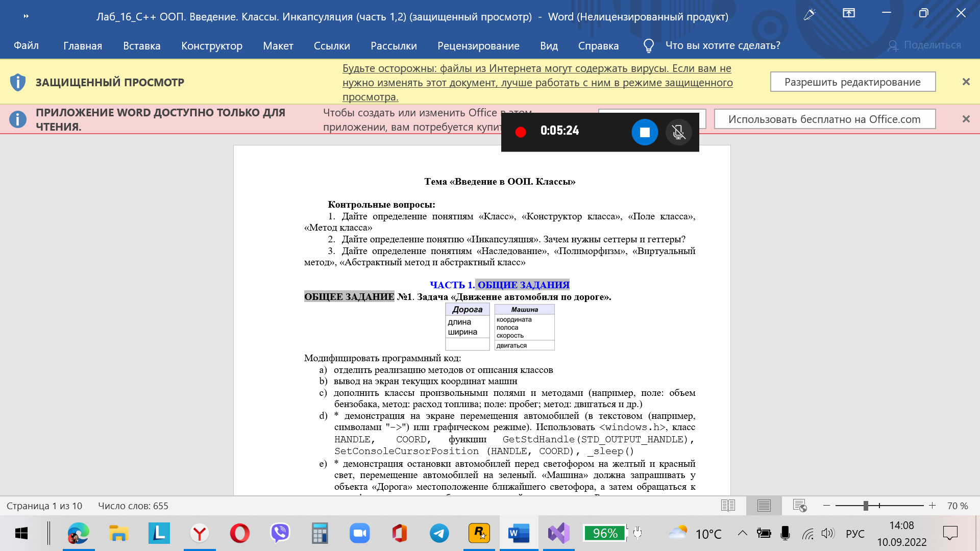
Task: Open the Вид tab
Action: pyautogui.click(x=549, y=45)
